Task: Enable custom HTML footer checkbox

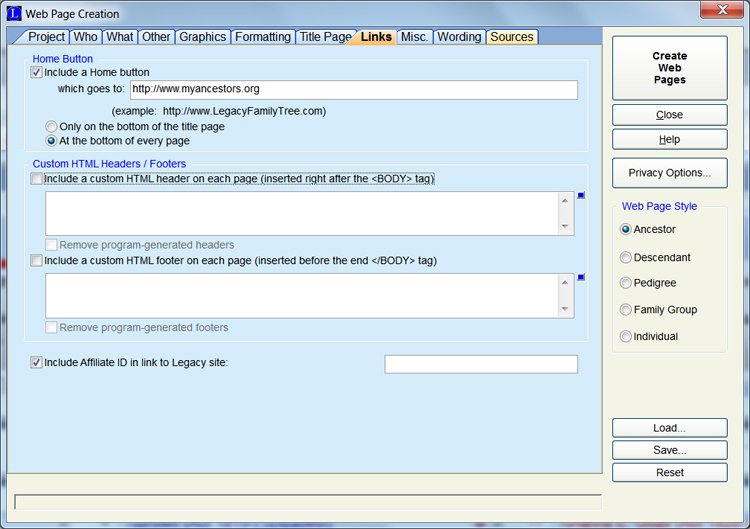Action: 36,261
